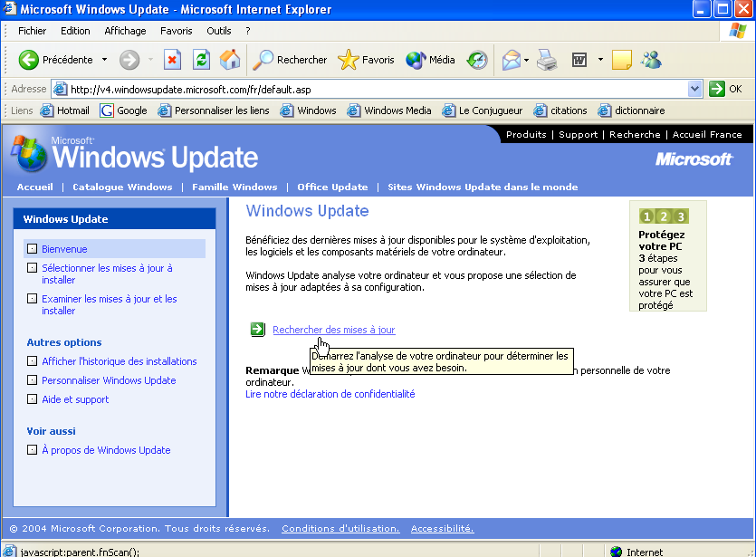The width and height of the screenshot is (756, 557).
Task: Open the Rechercher search pane
Action: pyautogui.click(x=291, y=60)
